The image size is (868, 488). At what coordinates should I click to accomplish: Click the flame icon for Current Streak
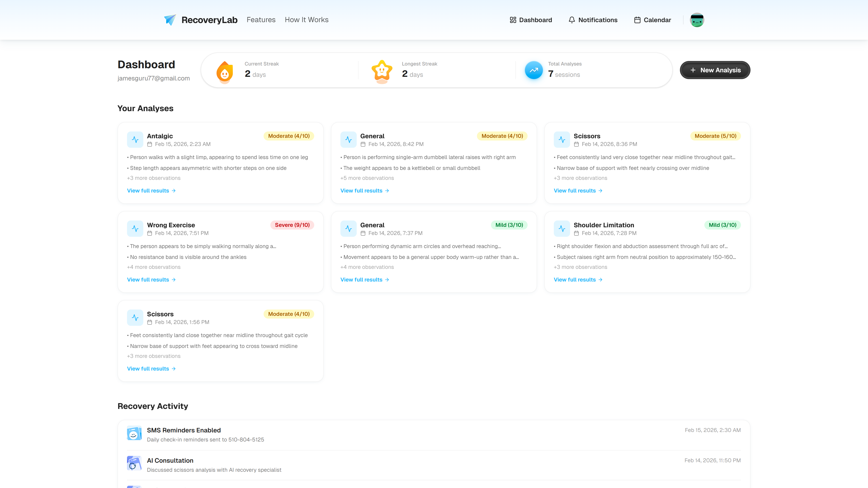[224, 72]
